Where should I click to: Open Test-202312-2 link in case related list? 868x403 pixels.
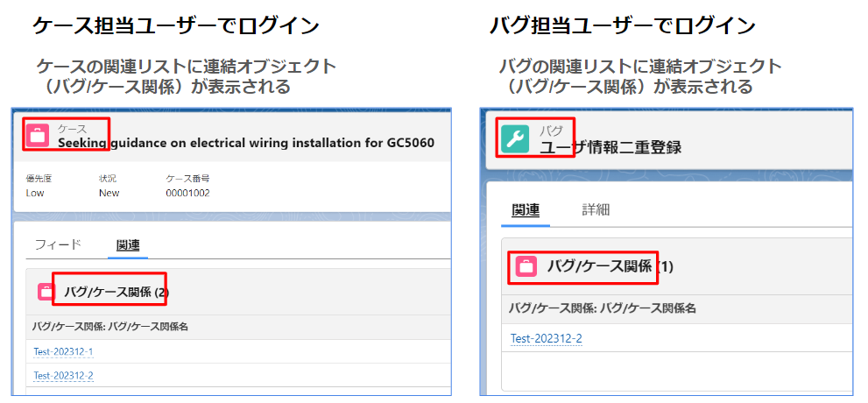[x=63, y=376]
